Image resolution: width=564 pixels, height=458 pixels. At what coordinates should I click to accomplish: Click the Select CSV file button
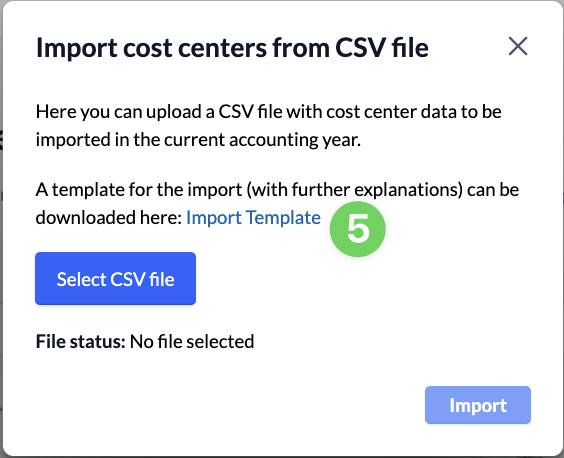point(115,278)
